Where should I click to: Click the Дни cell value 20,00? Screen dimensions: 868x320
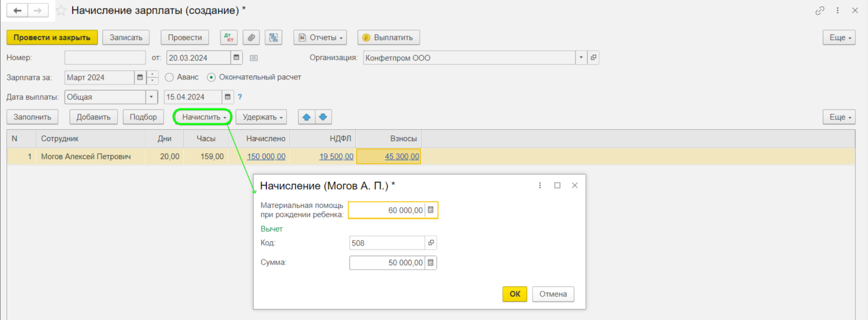[x=165, y=157]
